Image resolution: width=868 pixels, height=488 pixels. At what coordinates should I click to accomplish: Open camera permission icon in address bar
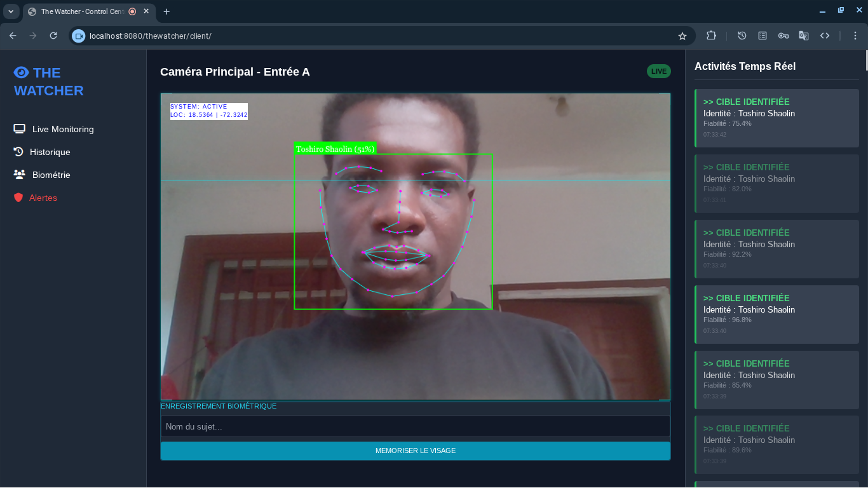79,36
